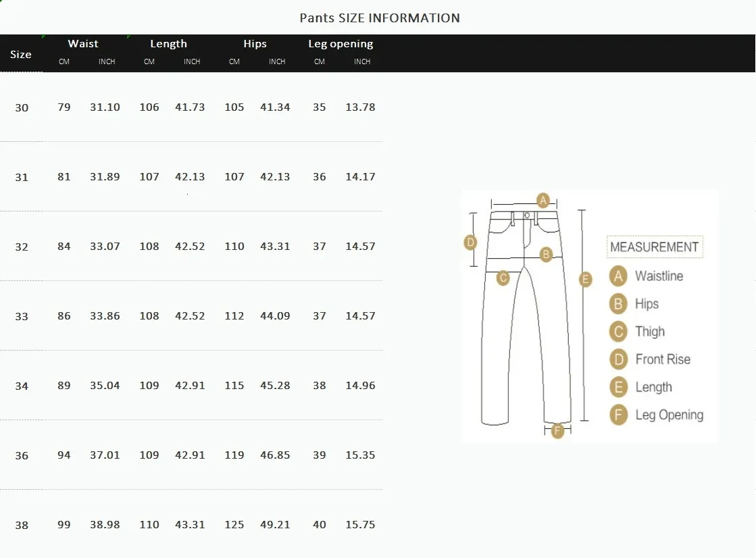
Task: Click the C circle beside Thigh in legend
Action: click(618, 332)
